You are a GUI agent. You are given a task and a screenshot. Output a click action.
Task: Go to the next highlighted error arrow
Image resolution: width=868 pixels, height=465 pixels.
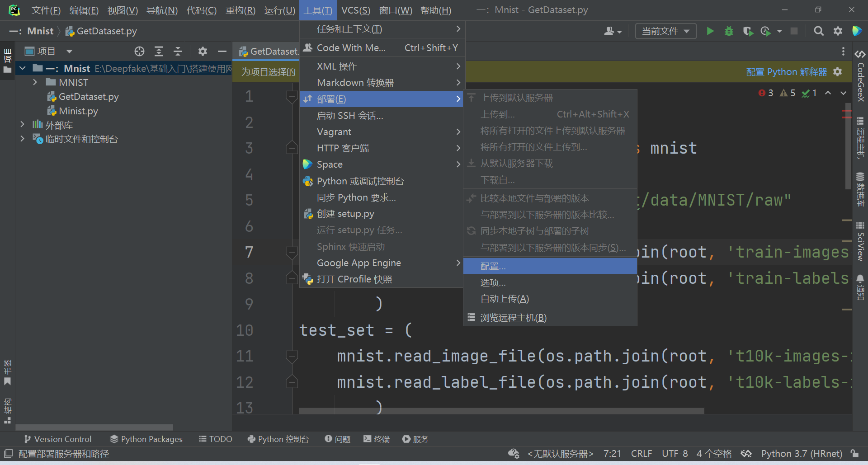click(843, 93)
